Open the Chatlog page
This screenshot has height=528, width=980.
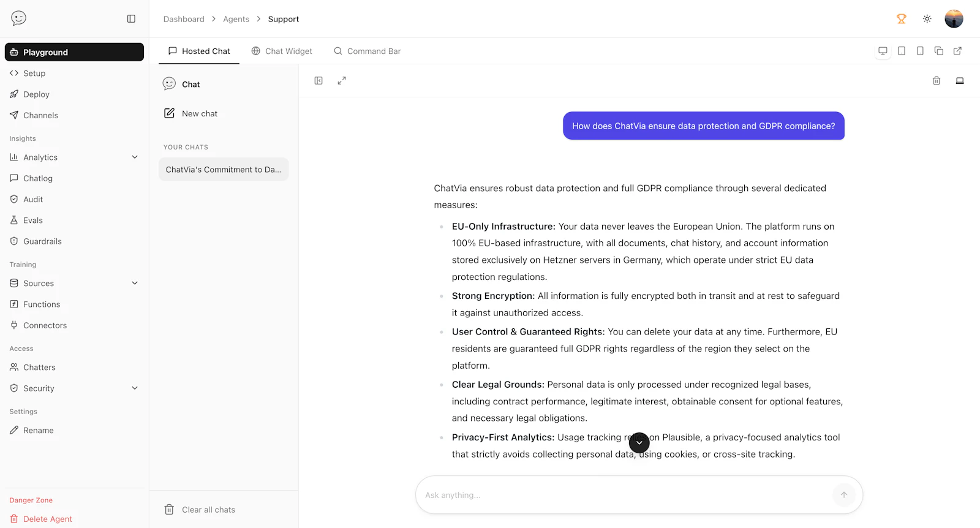click(x=74, y=178)
